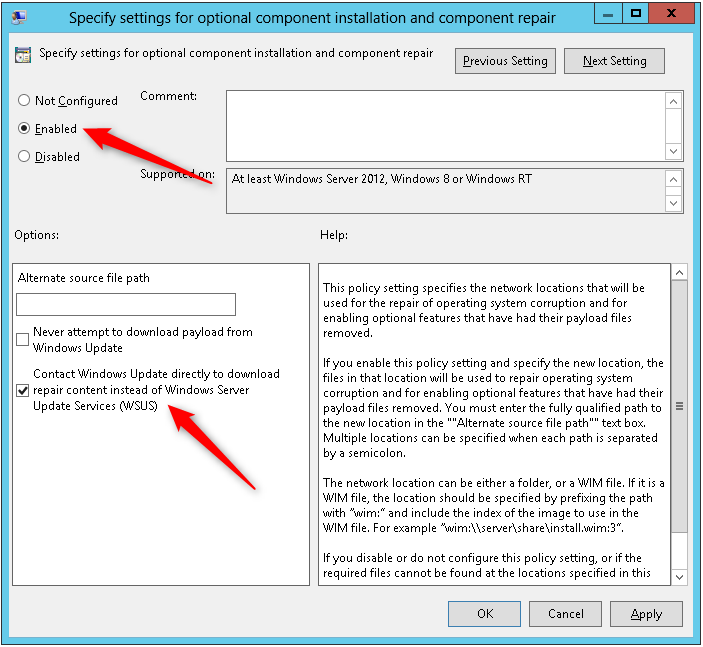Click the system icon in the title bar
This screenshot has width=703, height=647.
click(x=20, y=15)
